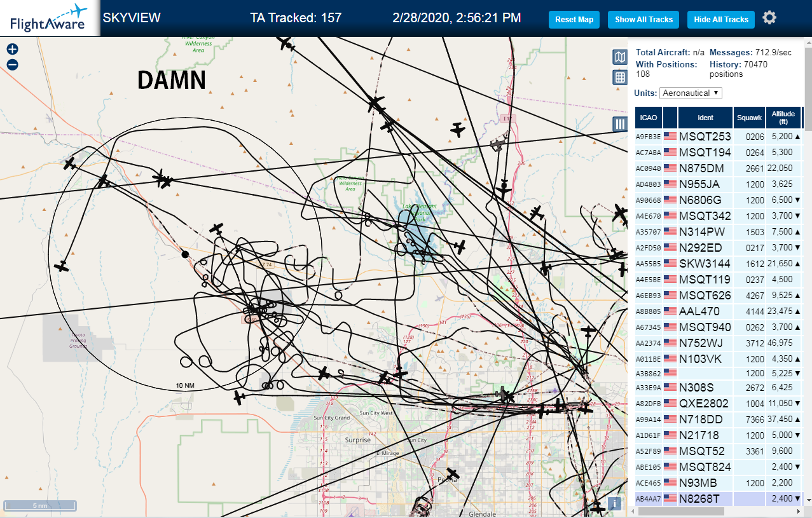The image size is (812, 518).
Task: Select aircraft N718DD row
Action: pos(719,419)
